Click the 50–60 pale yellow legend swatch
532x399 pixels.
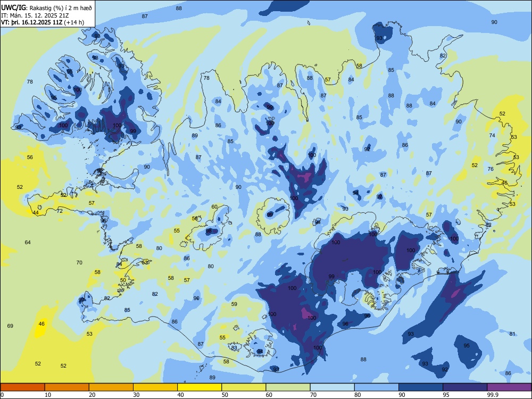click(244, 387)
